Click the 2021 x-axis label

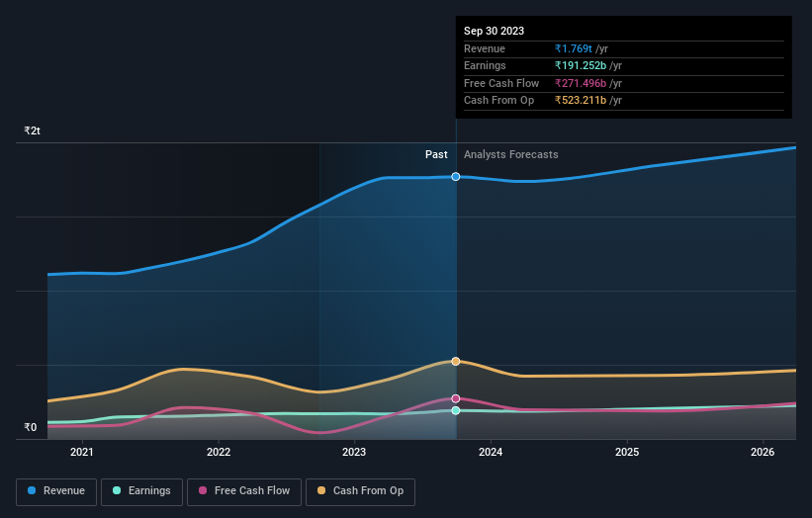click(82, 452)
